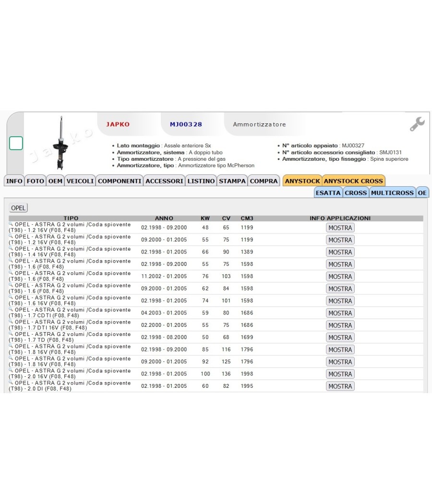Viewport: 432px width, 504px height.
Task: Switch to the FOTO tab
Action: (36, 181)
